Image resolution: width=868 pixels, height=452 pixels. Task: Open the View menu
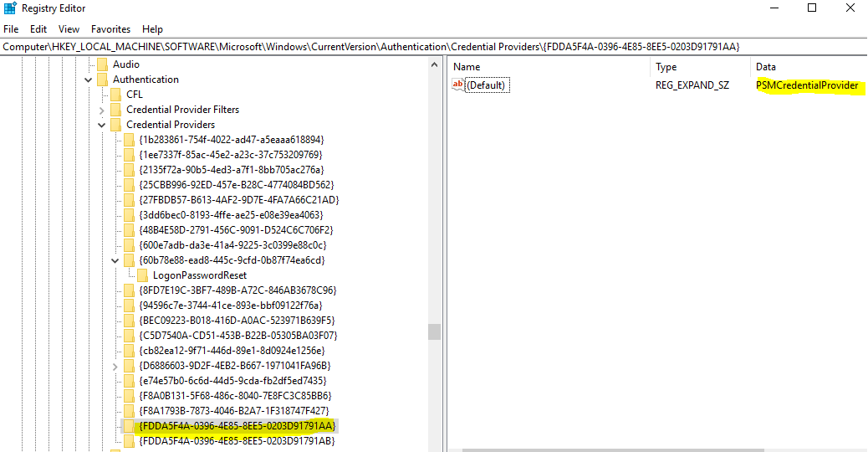[69, 29]
